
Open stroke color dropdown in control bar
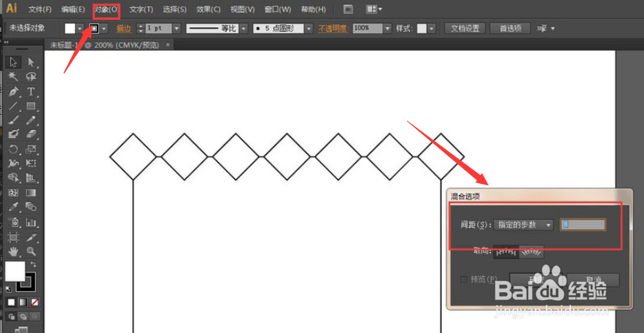point(105,28)
